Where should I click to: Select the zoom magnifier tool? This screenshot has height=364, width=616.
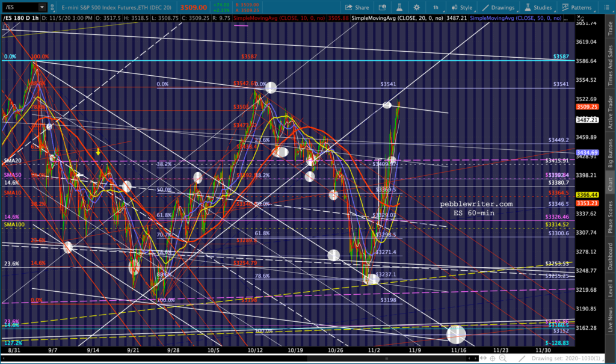click(503, 359)
